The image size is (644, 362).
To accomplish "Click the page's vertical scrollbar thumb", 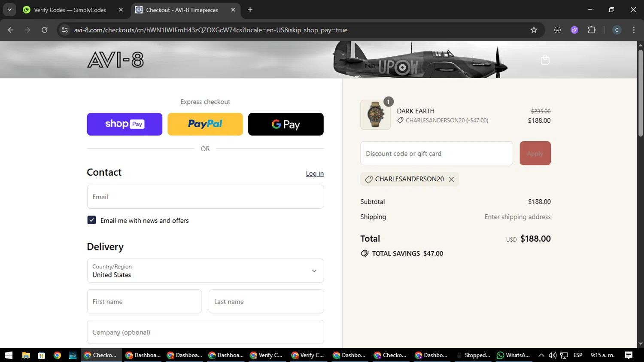I will [641, 93].
